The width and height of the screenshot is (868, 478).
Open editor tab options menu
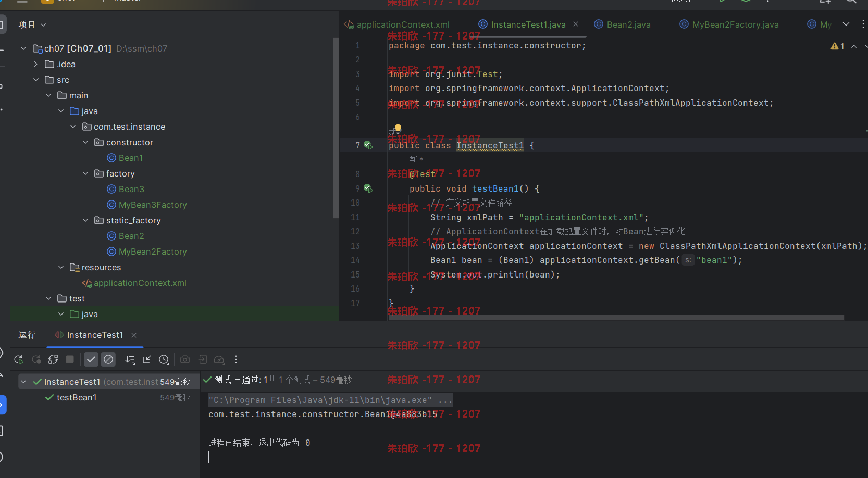coord(863,24)
